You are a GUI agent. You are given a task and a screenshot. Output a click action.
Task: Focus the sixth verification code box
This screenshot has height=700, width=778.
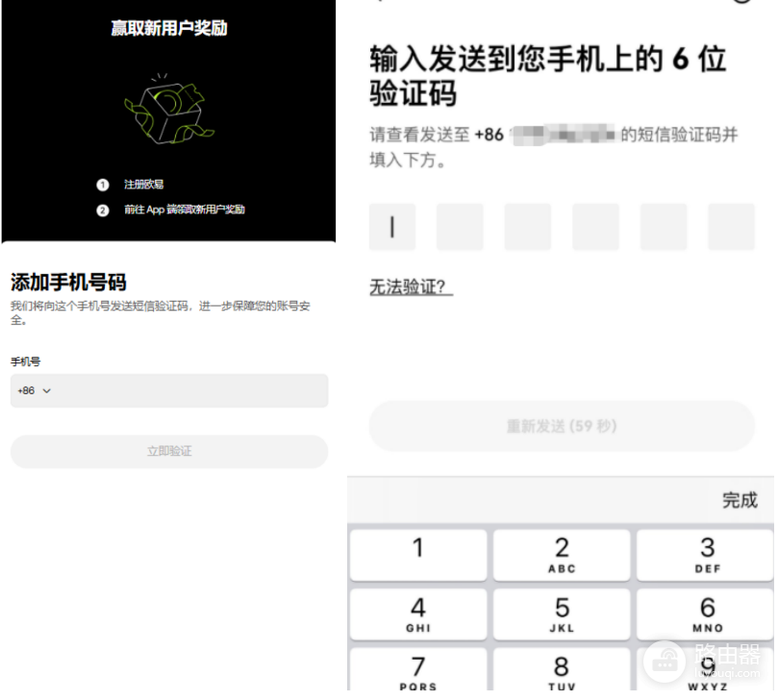732,227
